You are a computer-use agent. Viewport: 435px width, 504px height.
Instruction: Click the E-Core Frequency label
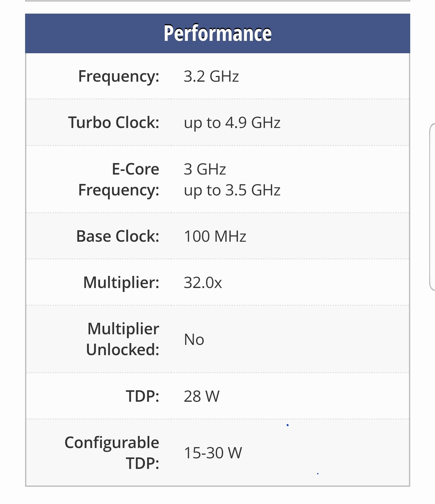119,179
